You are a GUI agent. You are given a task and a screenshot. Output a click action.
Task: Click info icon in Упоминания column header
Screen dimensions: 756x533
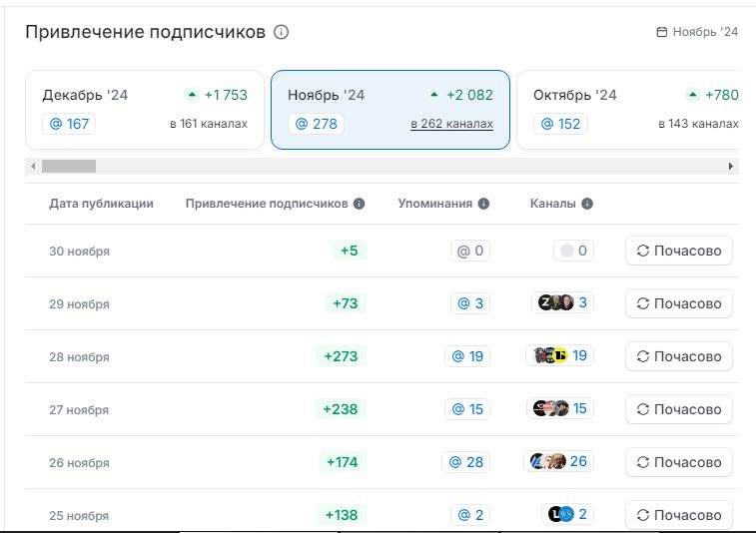pyautogui.click(x=483, y=204)
